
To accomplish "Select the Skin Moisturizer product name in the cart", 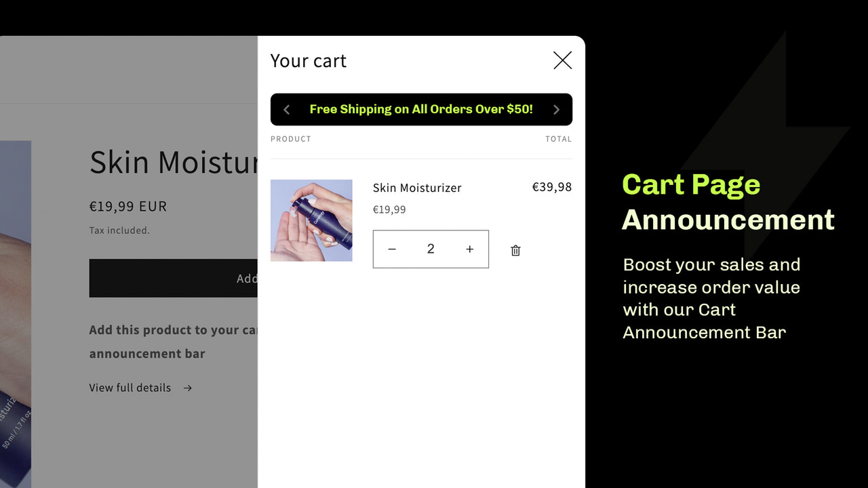I will click(x=416, y=188).
